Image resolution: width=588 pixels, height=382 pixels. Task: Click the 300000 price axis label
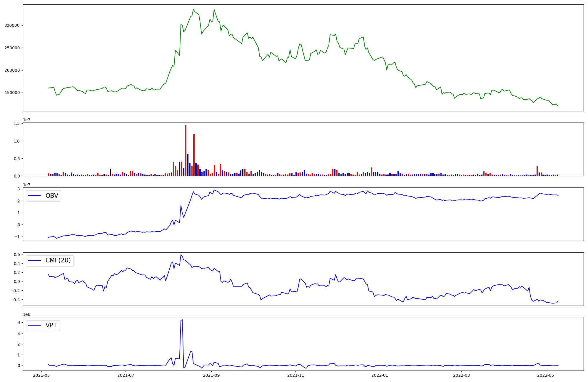[x=12, y=26]
